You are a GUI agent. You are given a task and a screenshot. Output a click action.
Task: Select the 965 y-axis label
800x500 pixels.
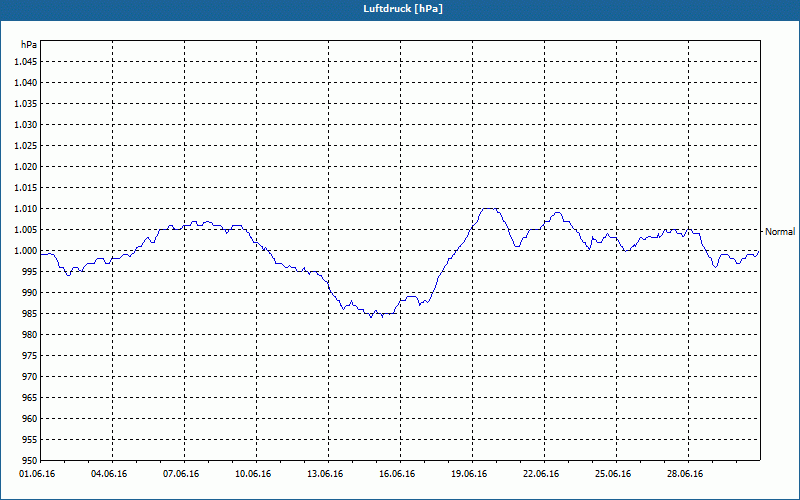(x=30, y=397)
